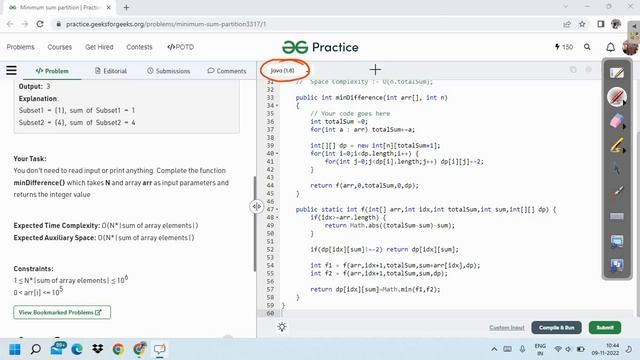Screen dimensions: 640x360
Task: Open the Mail app on the taskbar
Action: pos(57,349)
